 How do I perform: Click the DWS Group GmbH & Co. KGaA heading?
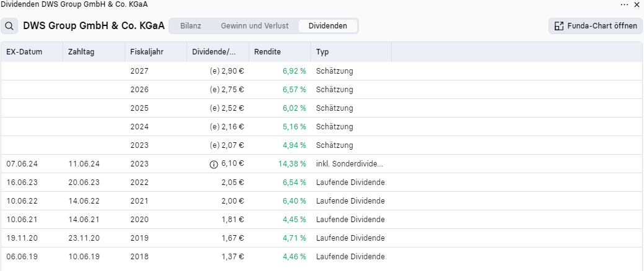click(x=94, y=26)
